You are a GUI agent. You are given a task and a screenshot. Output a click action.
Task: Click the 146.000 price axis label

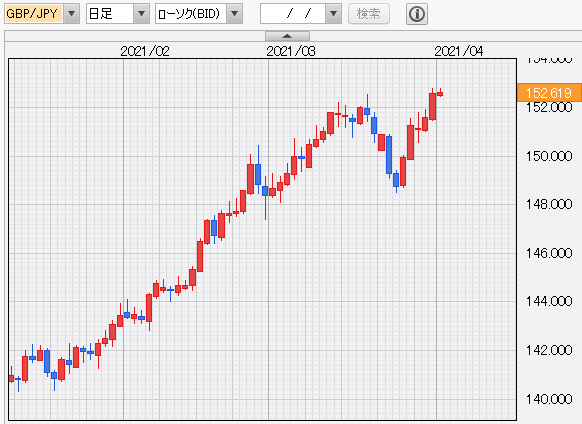[549, 253]
